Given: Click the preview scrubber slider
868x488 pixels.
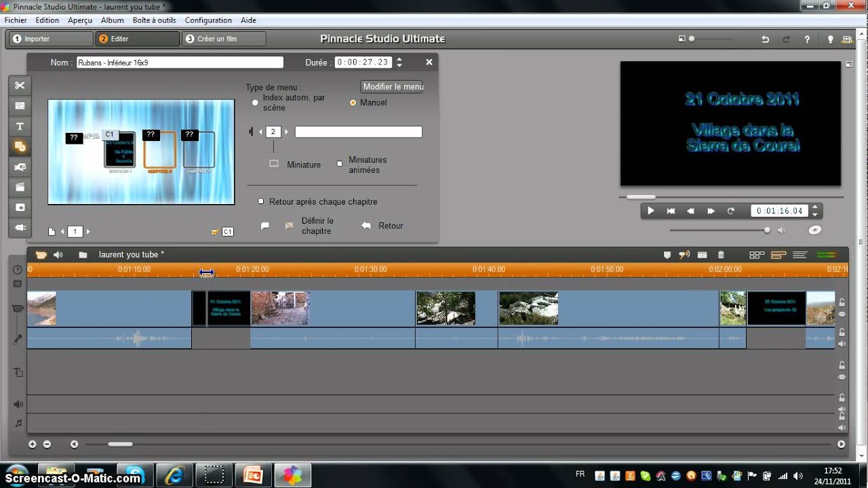Looking at the screenshot, I should (x=641, y=197).
